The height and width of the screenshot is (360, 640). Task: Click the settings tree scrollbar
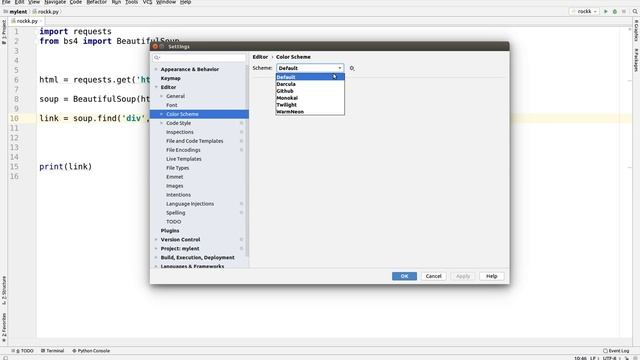(x=247, y=161)
